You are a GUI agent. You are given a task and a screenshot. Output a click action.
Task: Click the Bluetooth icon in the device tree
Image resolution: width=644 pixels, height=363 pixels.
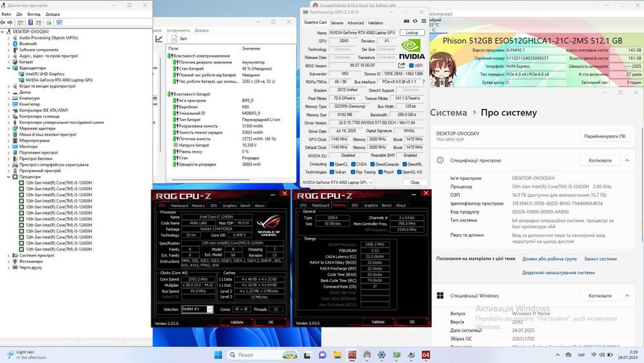(15, 44)
